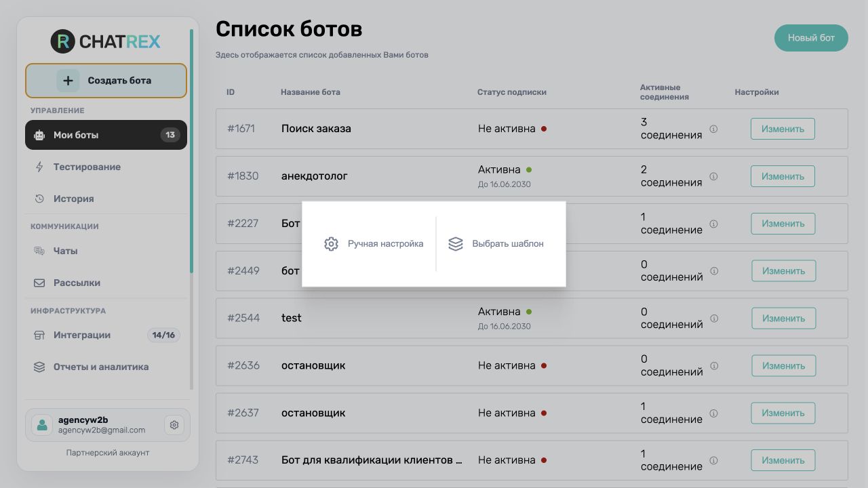Click info icon in #2449 row
This screenshot has height=488, width=868.
coord(714,271)
